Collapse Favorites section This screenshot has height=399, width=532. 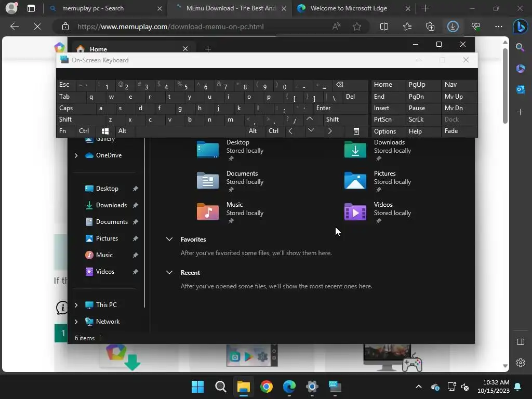[169, 239]
